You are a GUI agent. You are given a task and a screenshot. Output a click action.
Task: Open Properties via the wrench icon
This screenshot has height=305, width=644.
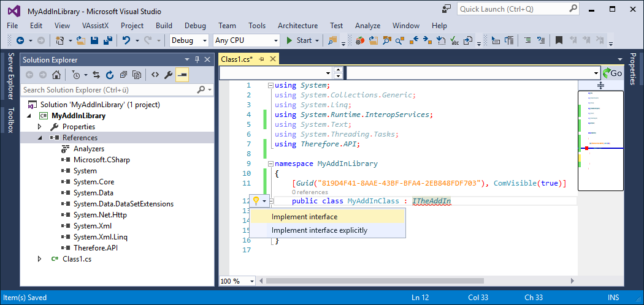168,75
